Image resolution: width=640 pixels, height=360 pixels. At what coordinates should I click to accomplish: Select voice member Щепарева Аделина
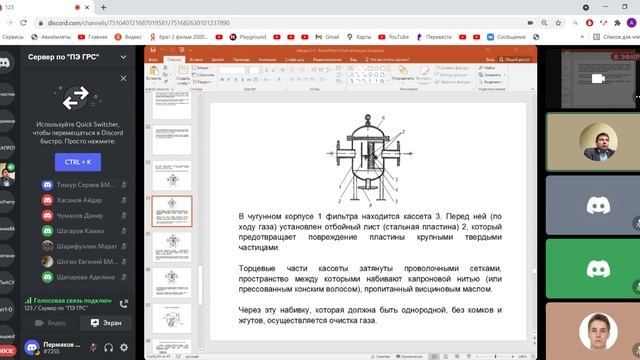click(84, 277)
